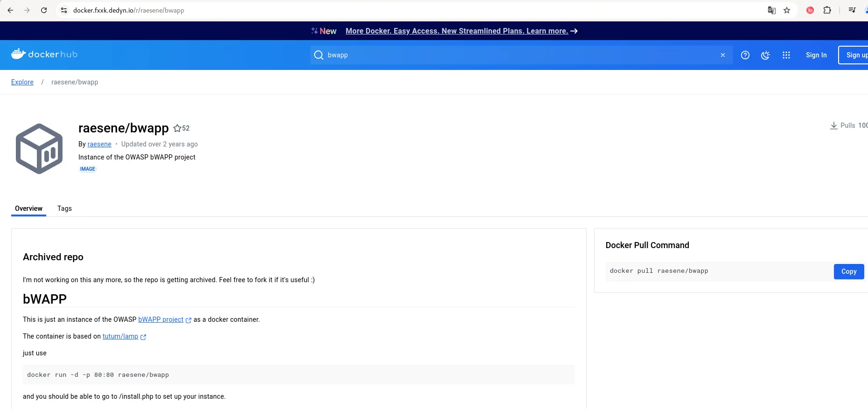
Task: Click Sign In
Action: (816, 55)
